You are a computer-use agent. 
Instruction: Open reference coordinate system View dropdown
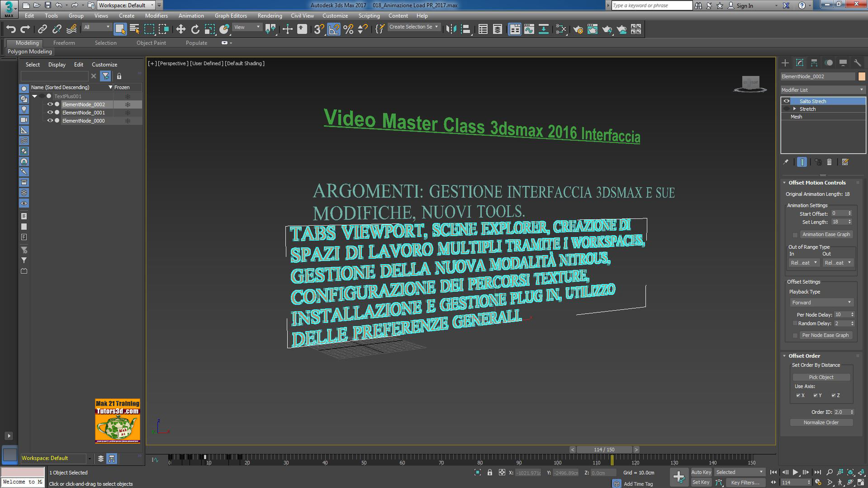click(x=247, y=27)
